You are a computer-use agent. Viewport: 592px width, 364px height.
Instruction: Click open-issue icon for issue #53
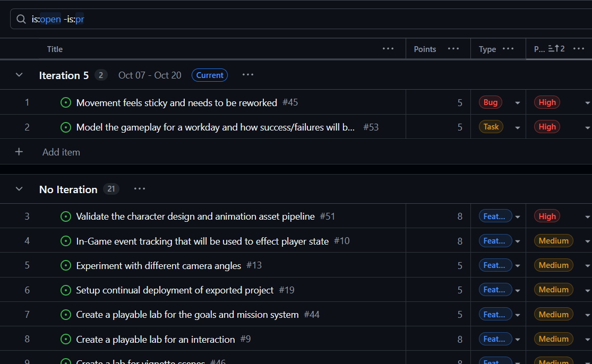[x=66, y=127]
